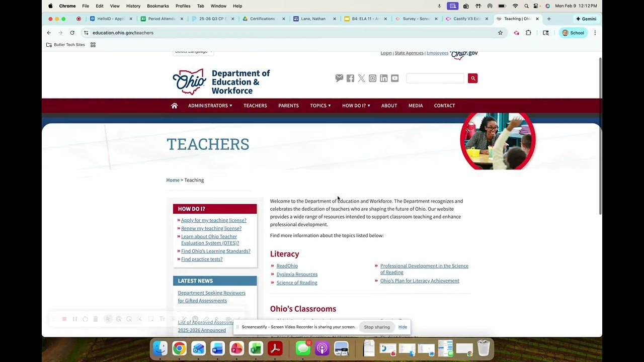This screenshot has width=644, height=362.
Task: Open the bookmarks apps grid icon
Action: (x=93, y=45)
